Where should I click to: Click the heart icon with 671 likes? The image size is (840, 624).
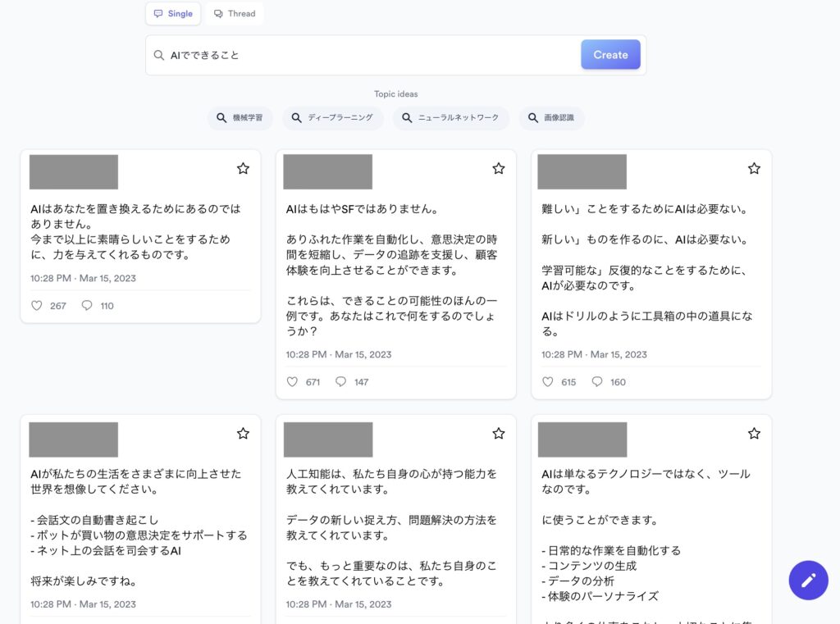[x=292, y=382]
